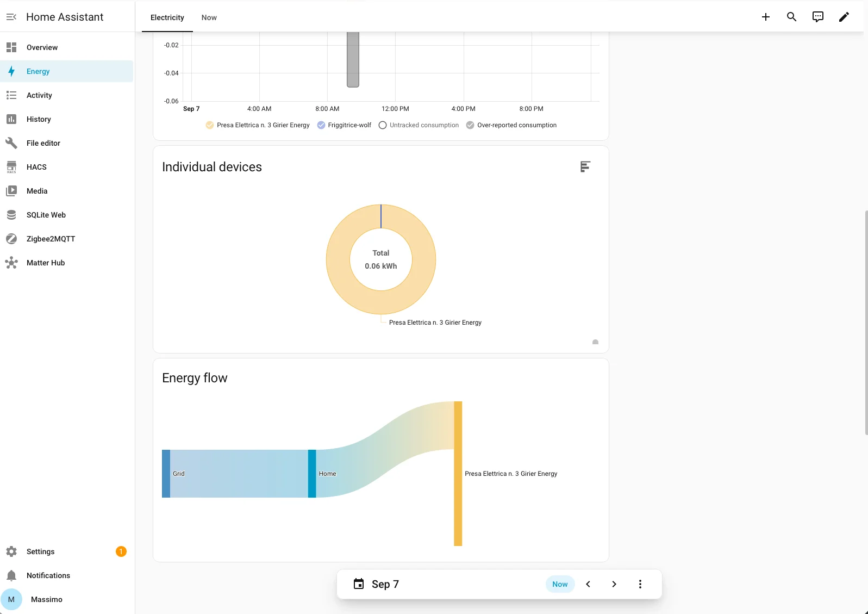Go to previous day chevron
Screen dimensions: 868x614
point(588,584)
